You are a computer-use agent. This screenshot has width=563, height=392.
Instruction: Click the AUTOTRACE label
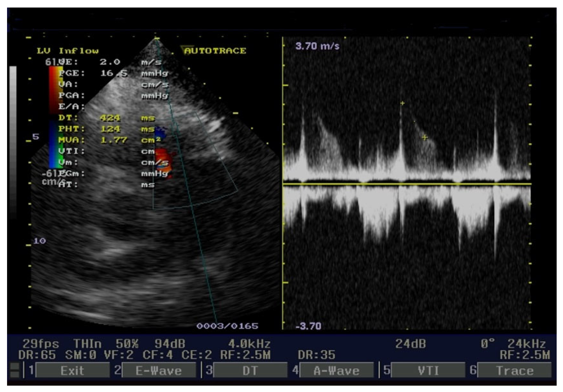pyautogui.click(x=215, y=51)
